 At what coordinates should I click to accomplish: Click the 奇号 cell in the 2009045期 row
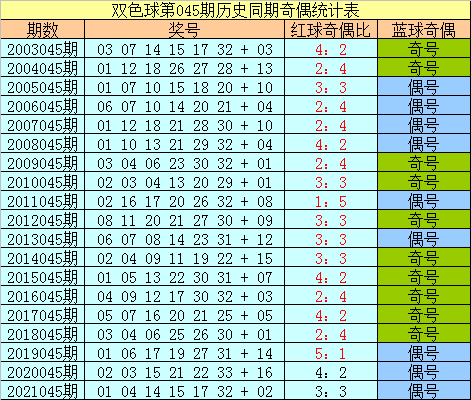pos(424,163)
